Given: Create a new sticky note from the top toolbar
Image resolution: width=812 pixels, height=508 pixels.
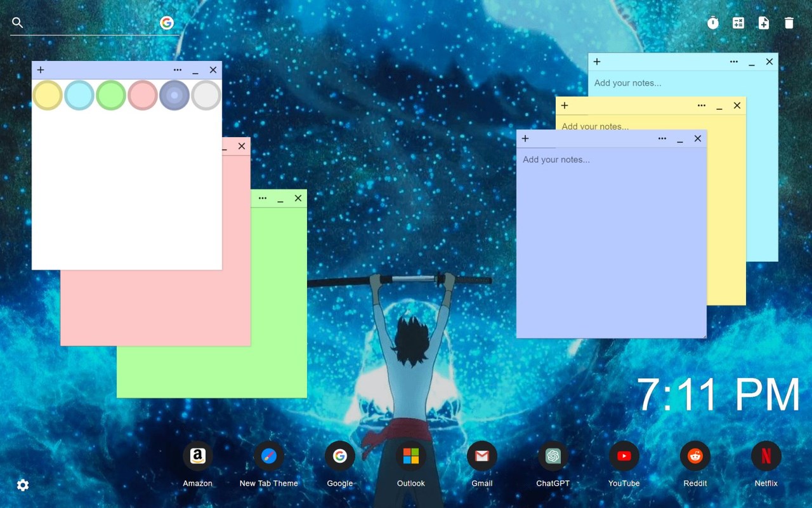Looking at the screenshot, I should tap(764, 23).
